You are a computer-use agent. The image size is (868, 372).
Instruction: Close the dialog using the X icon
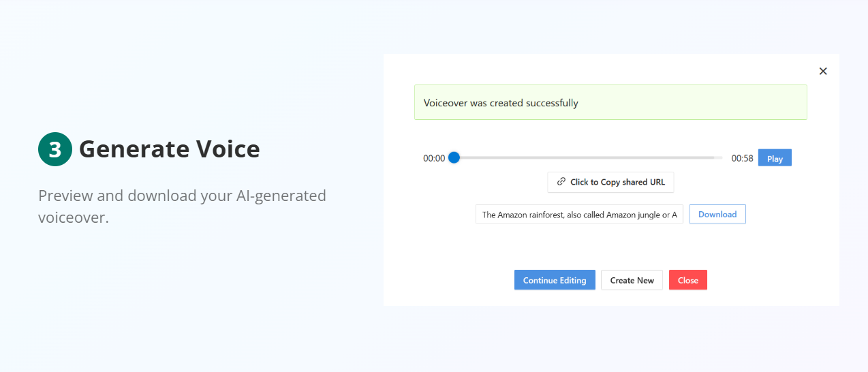(x=823, y=72)
